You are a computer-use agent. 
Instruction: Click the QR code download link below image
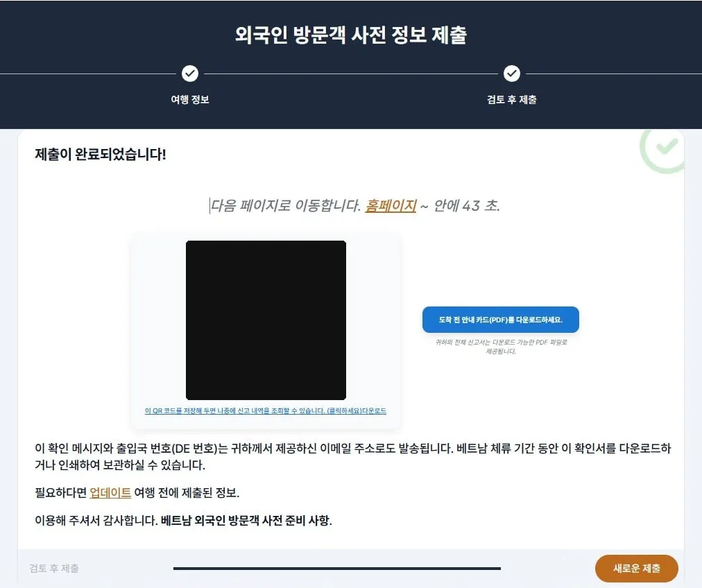[266, 410]
